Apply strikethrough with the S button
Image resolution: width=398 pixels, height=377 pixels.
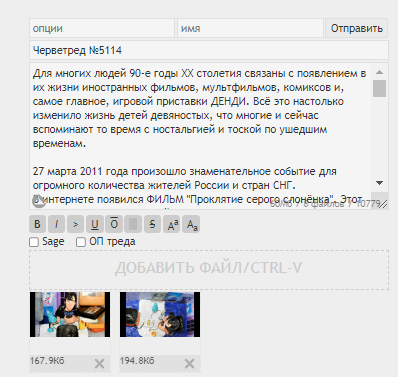click(x=152, y=224)
